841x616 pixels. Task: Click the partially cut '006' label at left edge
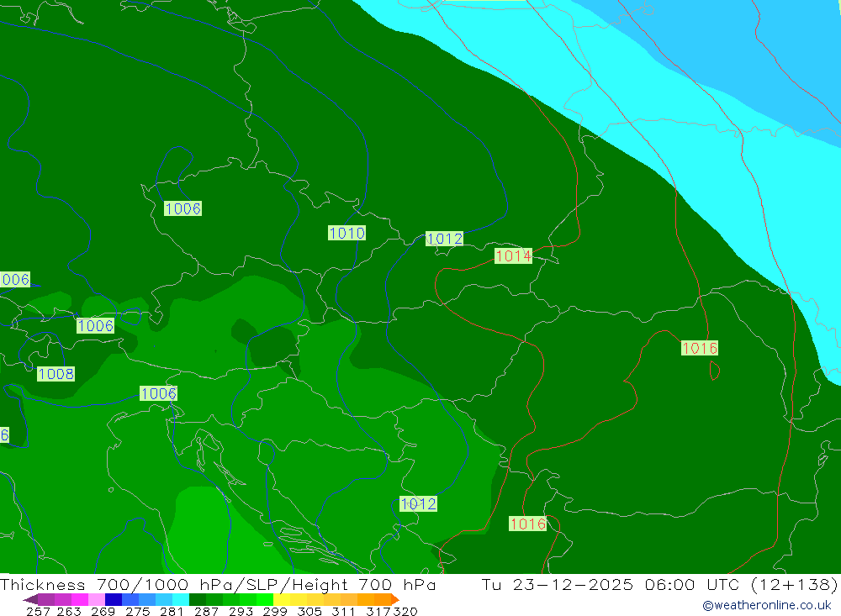pyautogui.click(x=15, y=279)
